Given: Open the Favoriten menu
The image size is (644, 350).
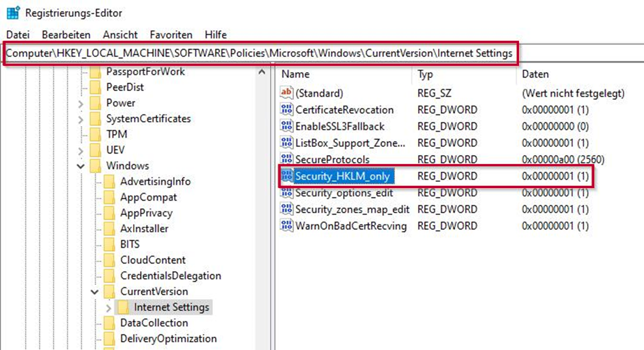Looking at the screenshot, I should pyautogui.click(x=171, y=35).
